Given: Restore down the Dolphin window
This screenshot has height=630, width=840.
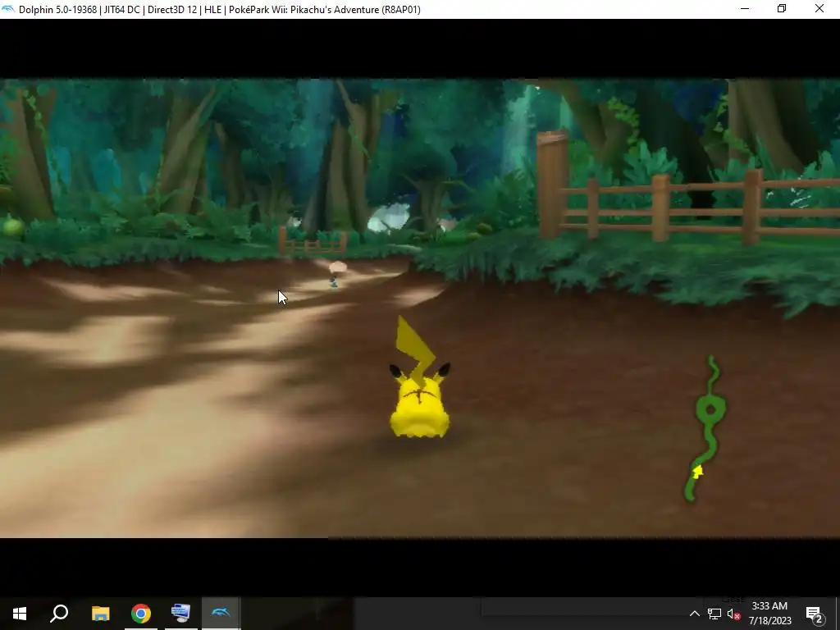Looking at the screenshot, I should click(x=782, y=9).
